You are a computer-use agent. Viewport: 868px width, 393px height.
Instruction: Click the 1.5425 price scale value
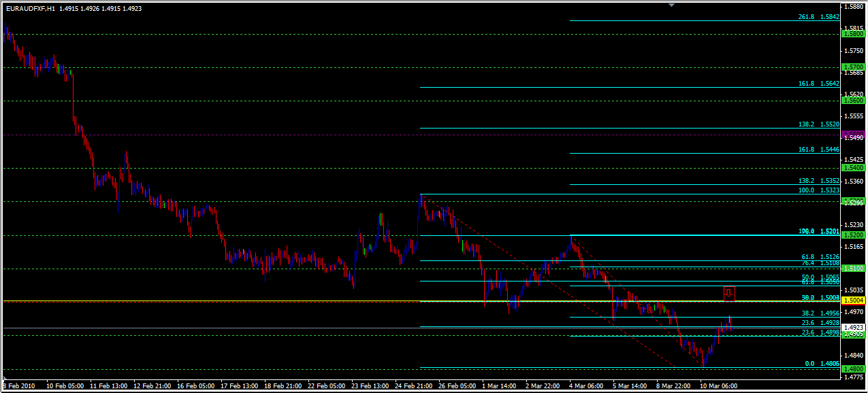[x=853, y=160]
